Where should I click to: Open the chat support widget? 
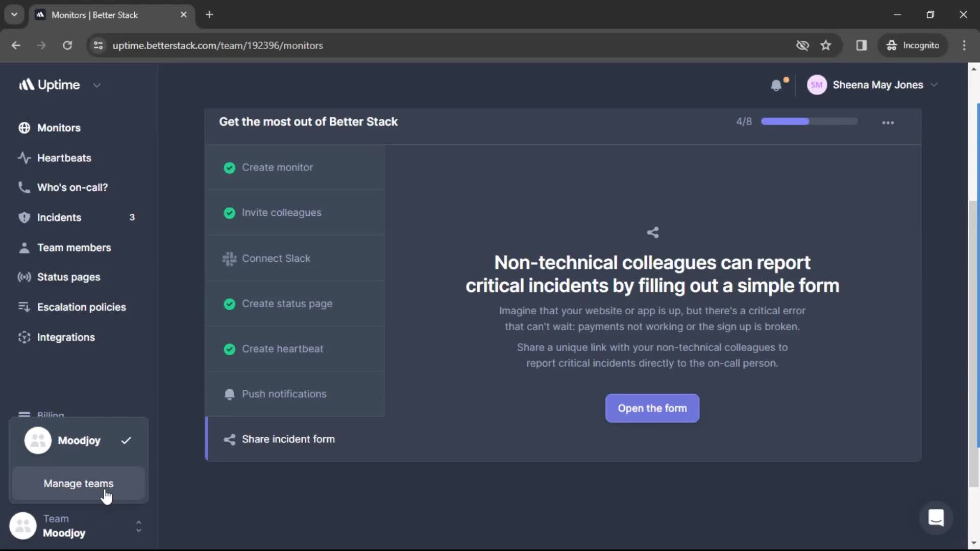coord(936,518)
